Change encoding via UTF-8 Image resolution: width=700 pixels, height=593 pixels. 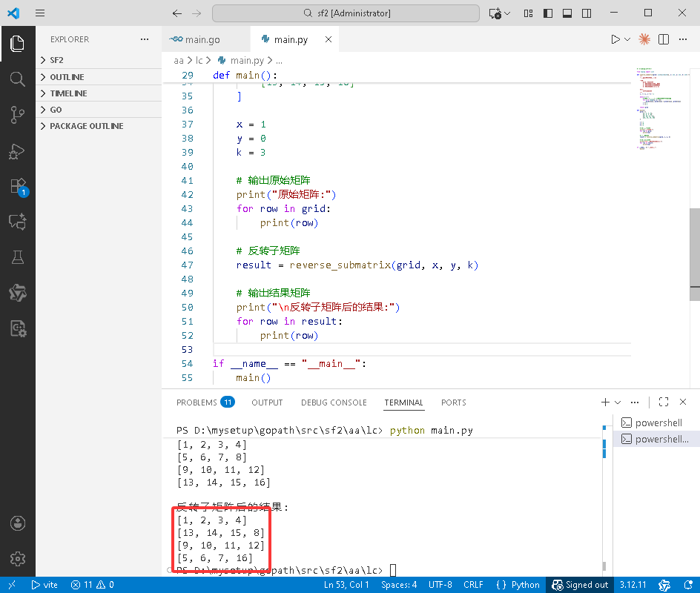pos(440,585)
